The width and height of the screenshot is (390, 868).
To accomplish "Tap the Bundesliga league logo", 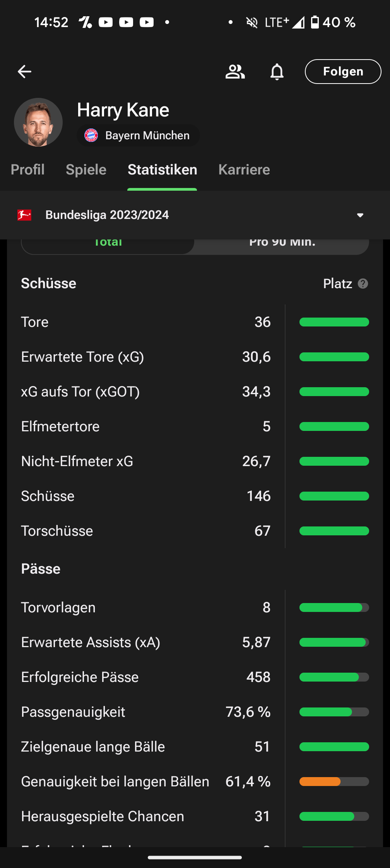I will pos(24,215).
